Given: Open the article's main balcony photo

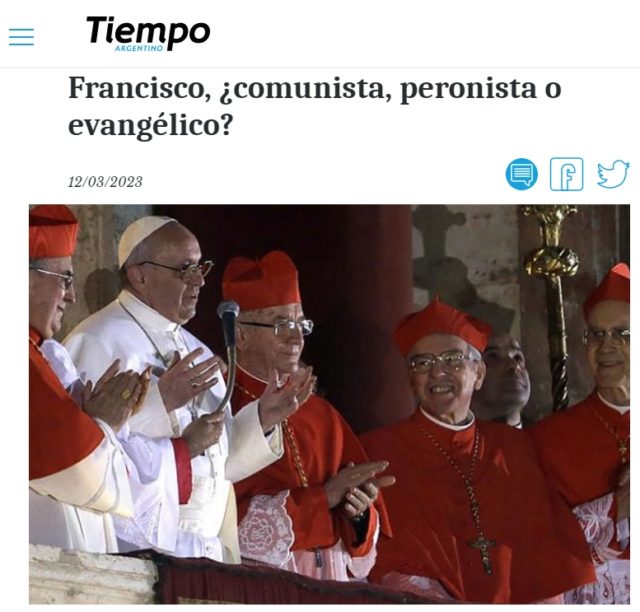Looking at the screenshot, I should [329, 404].
